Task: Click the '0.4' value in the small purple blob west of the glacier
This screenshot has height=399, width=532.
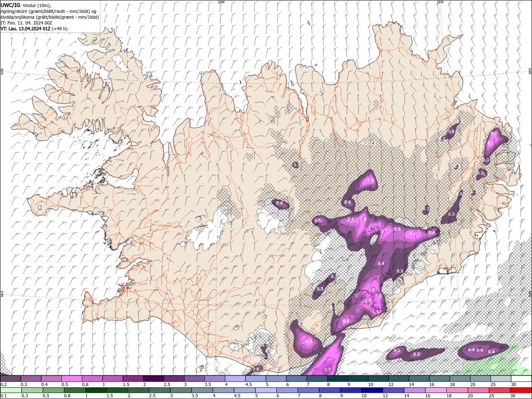Action: click(x=280, y=204)
